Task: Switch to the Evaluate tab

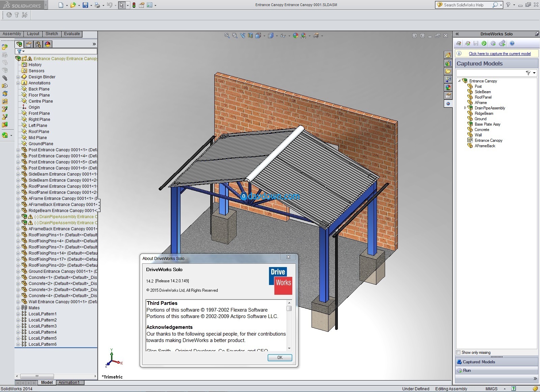Action: (x=72, y=34)
